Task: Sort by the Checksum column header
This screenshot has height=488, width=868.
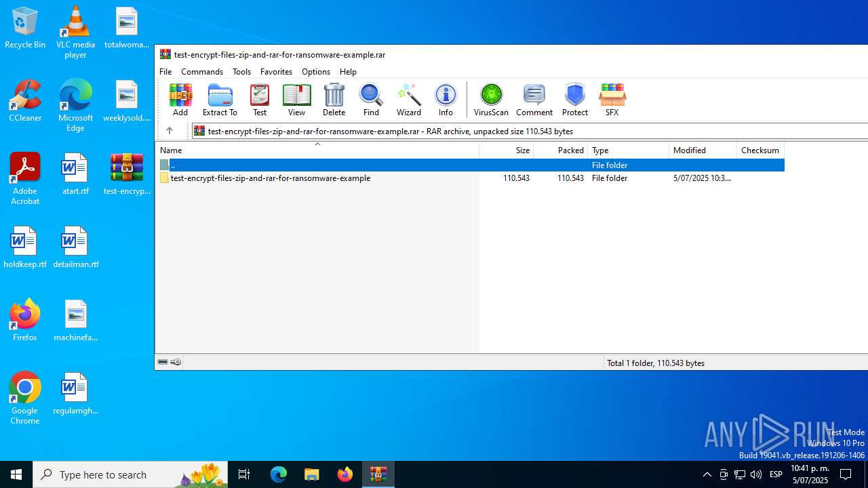Action: coord(761,150)
